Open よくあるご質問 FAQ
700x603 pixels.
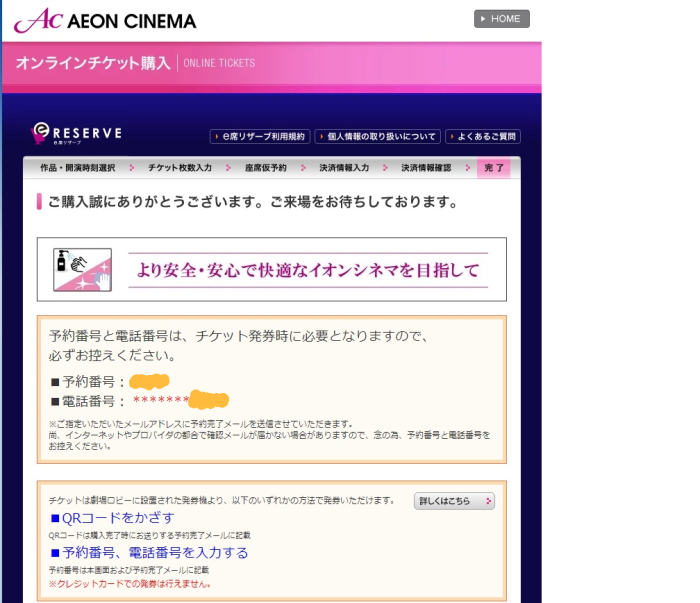coord(482,136)
